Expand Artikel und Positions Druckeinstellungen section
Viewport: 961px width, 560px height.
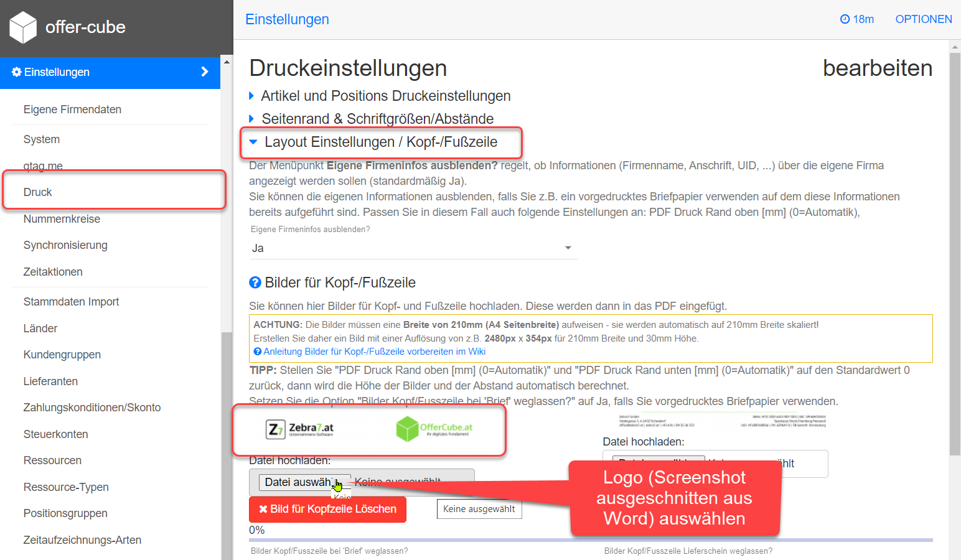[380, 96]
